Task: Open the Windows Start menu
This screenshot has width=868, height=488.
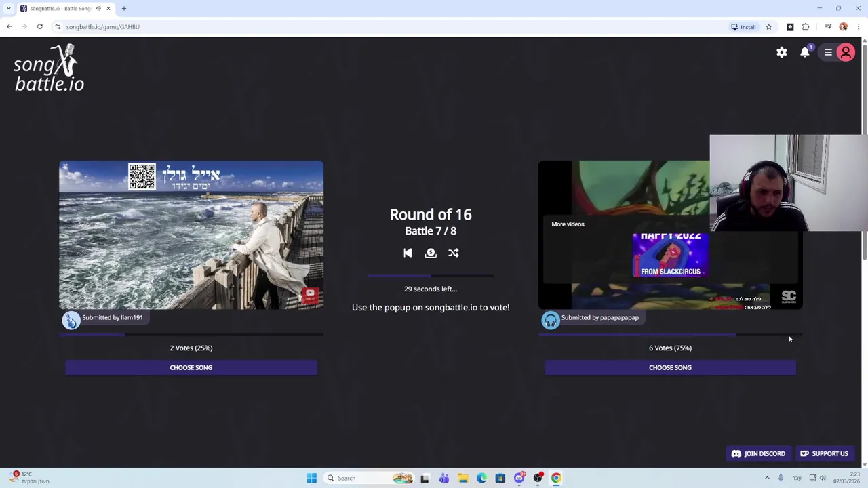Action: pyautogui.click(x=311, y=478)
